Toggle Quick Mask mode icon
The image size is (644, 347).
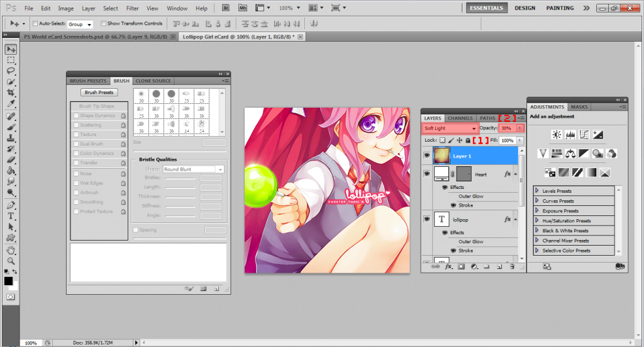click(x=11, y=297)
